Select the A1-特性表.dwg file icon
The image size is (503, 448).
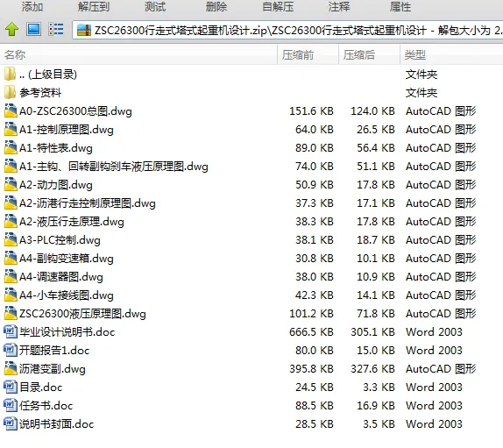11,147
